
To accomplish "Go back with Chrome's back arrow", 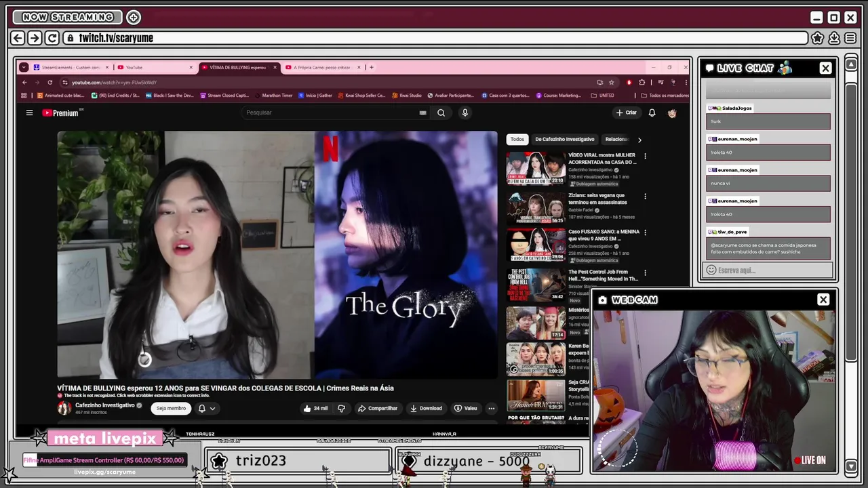I will [24, 82].
